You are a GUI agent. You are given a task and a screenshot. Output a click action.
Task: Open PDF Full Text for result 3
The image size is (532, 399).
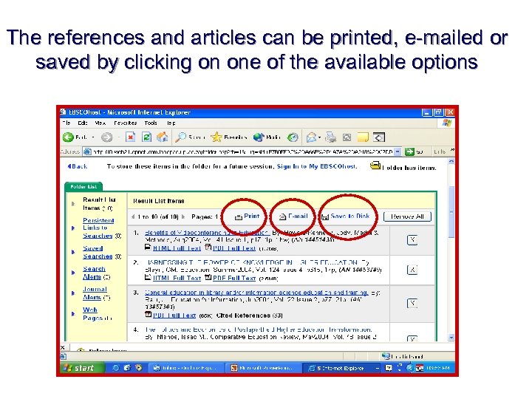point(174,316)
